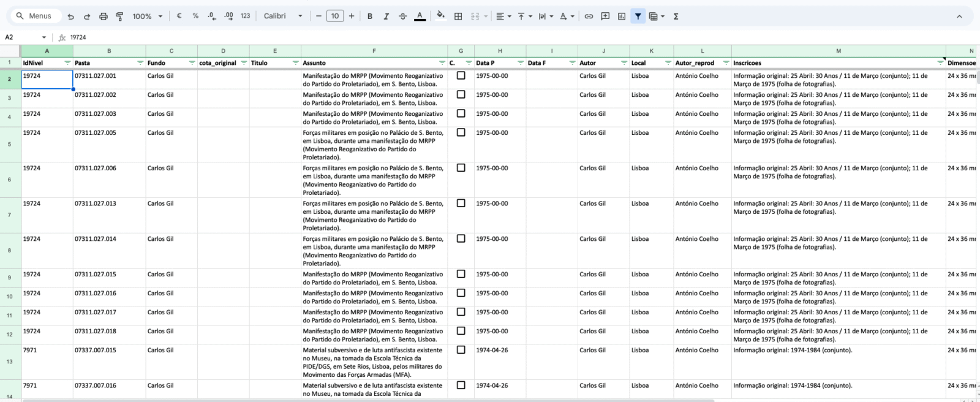Screen dimensions: 980x402
Task: Click the Print icon
Action: [103, 17]
